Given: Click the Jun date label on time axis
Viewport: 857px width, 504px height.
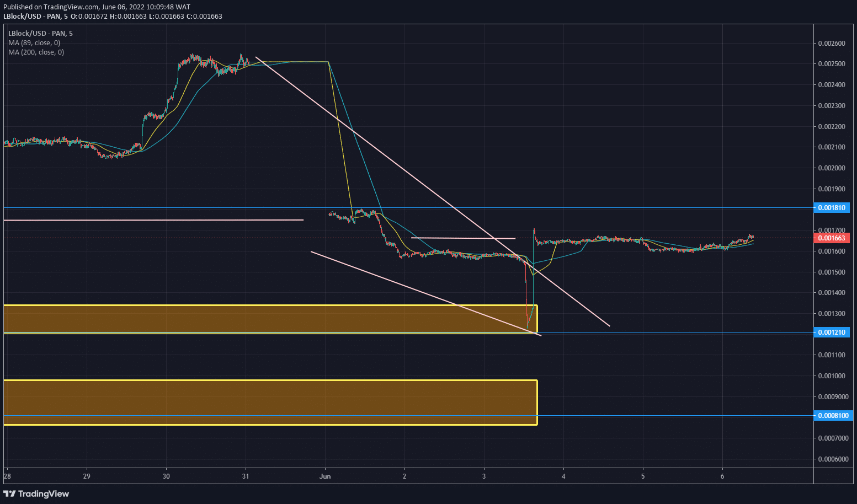Looking at the screenshot, I should pyautogui.click(x=325, y=476).
